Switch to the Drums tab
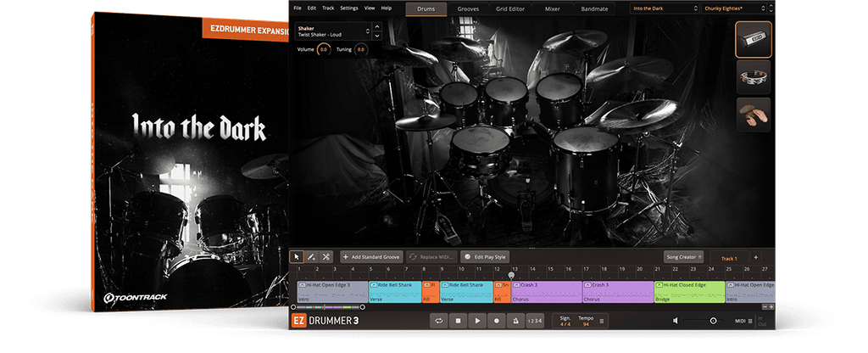 coord(426,8)
